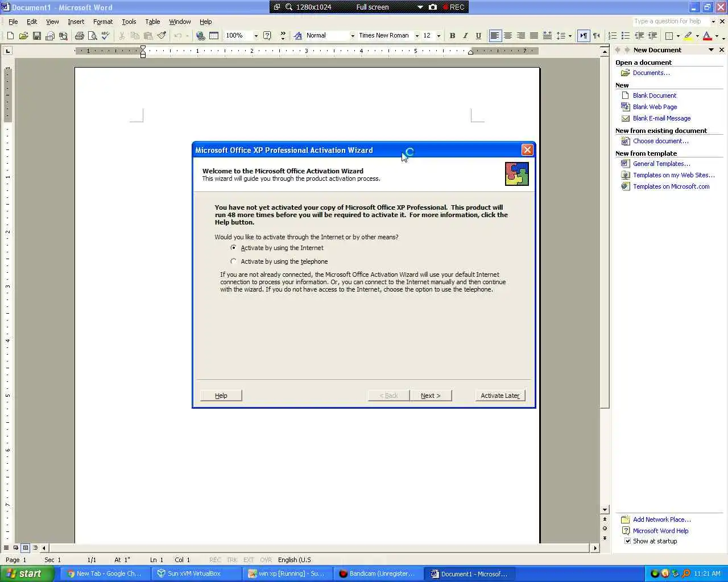Click the Choose document link
This screenshot has width=728, height=582.
point(661,141)
